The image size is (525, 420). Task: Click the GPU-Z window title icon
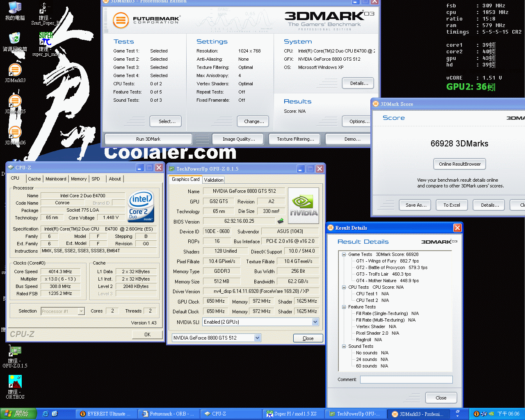pos(172,169)
